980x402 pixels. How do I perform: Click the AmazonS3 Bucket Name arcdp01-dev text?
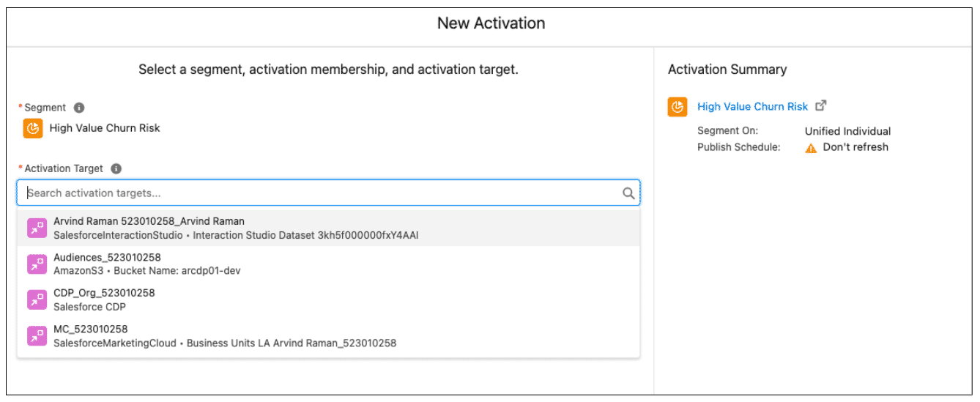pos(147,271)
